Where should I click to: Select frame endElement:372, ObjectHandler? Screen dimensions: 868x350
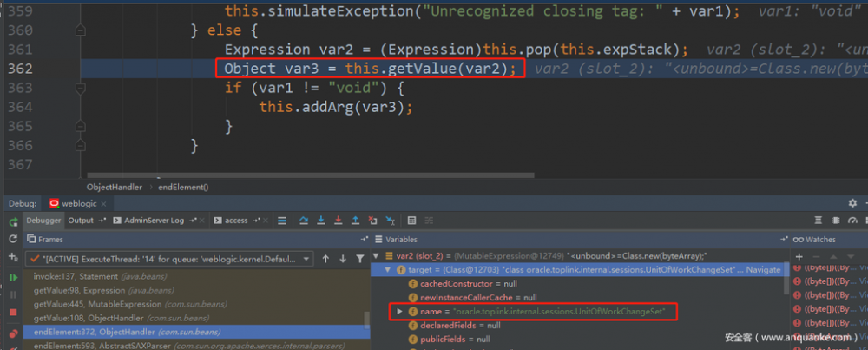coord(196,332)
